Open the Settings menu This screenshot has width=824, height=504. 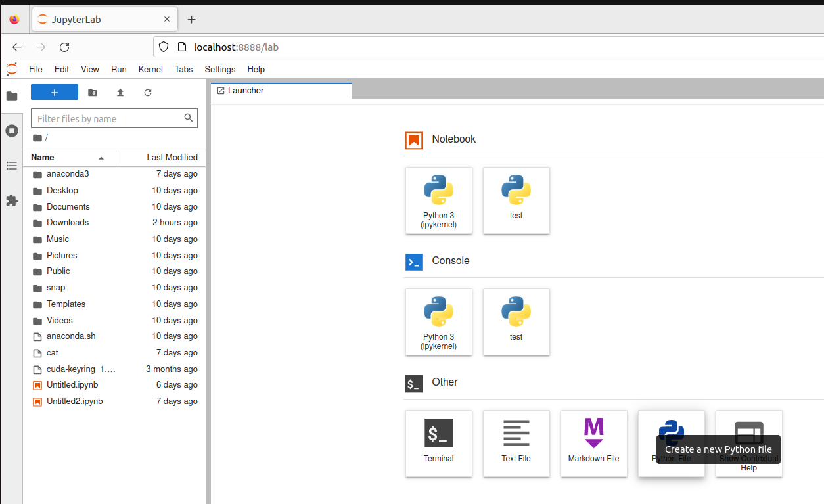(x=220, y=69)
